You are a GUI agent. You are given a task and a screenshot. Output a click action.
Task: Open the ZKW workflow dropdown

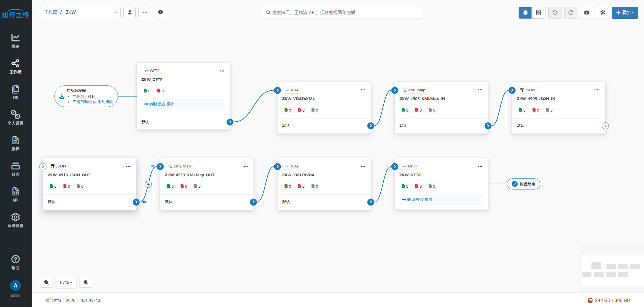tap(80, 12)
